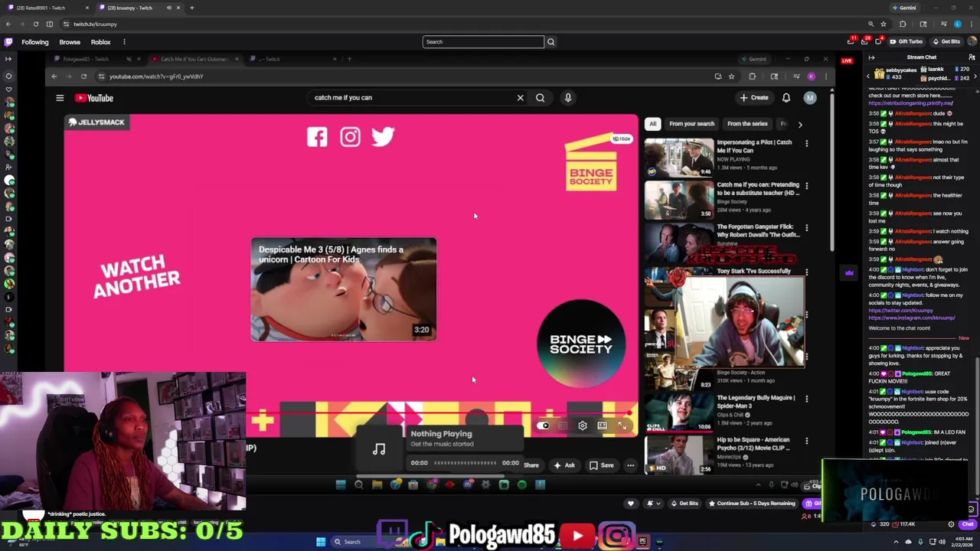The width and height of the screenshot is (980, 551).
Task: Open more actions menu for Impersonating a Pilot
Action: click(x=806, y=143)
